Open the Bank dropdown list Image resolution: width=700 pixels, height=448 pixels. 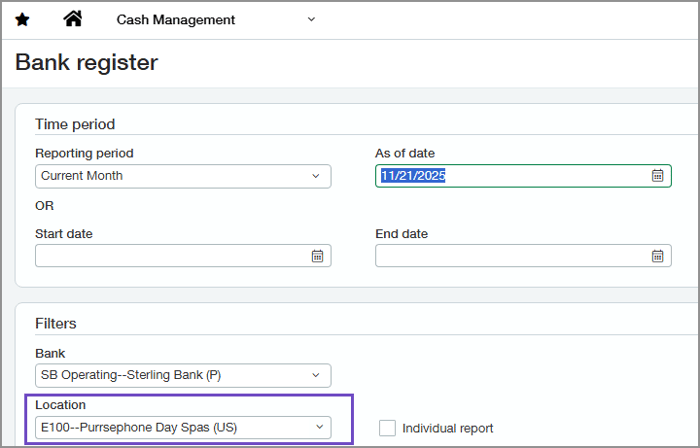click(317, 376)
